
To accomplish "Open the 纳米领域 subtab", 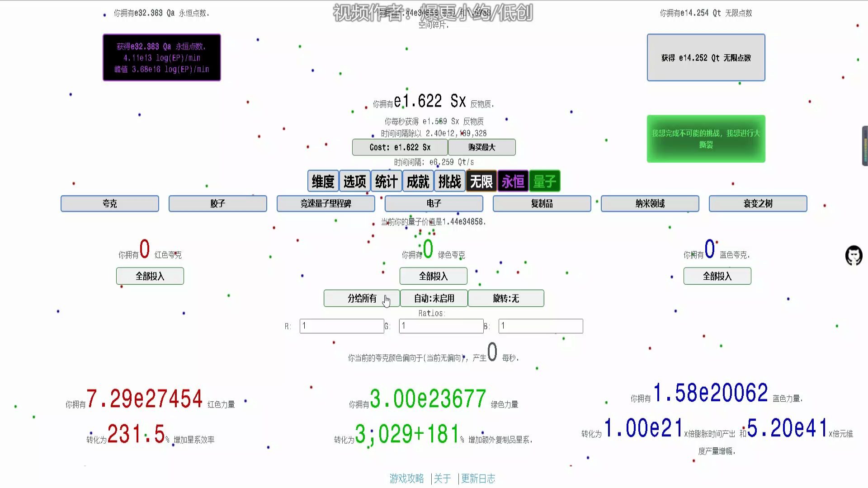I will pos(650,203).
